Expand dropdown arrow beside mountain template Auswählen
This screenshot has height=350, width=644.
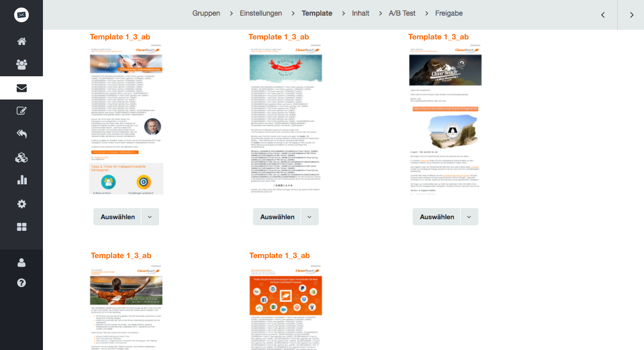469,217
